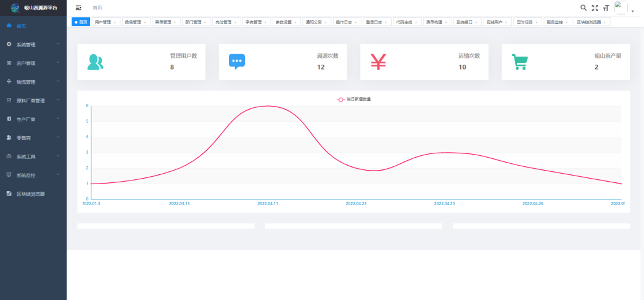Open the search magnifier in top bar
This screenshot has width=644, height=300.
pyautogui.click(x=584, y=7)
